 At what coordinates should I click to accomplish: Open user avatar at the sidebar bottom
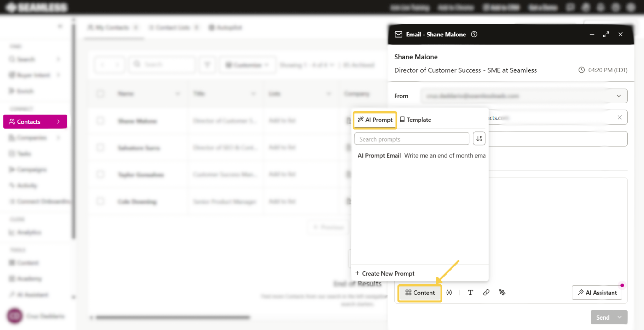click(x=15, y=316)
